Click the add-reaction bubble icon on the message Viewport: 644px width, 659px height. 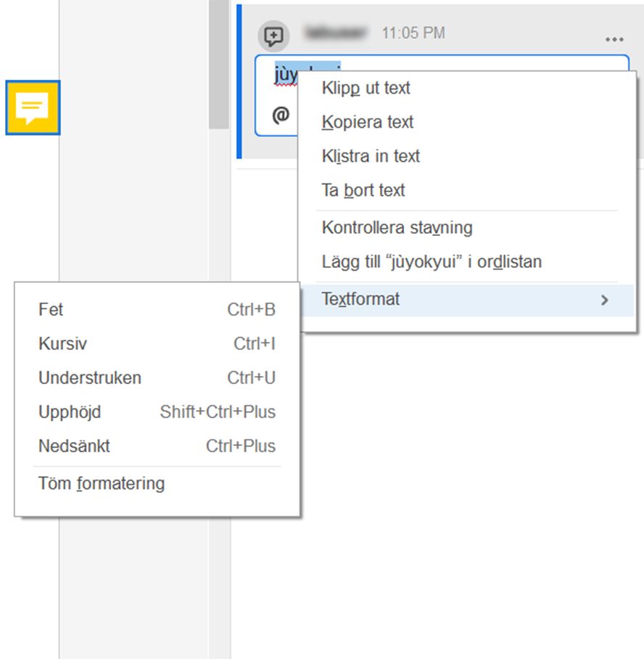point(273,33)
